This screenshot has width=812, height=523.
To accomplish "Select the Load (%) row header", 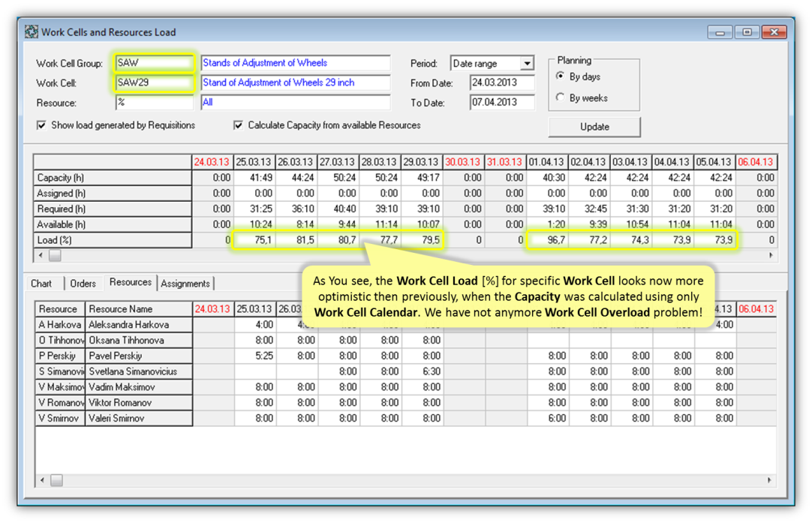I will pyautogui.click(x=113, y=240).
